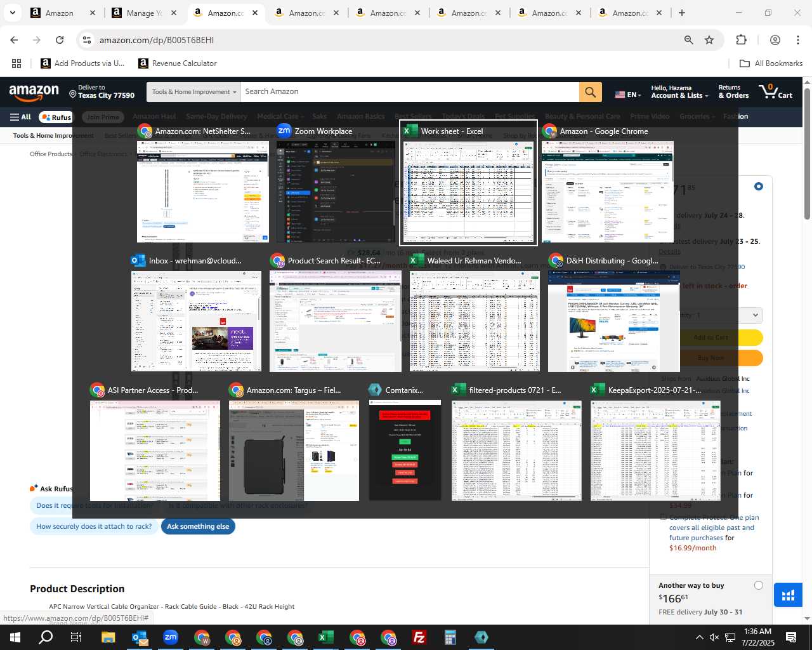The height and width of the screenshot is (650, 812).
Task: Open filtered-products 0721 Excel thumbnail
Action: 516,442
